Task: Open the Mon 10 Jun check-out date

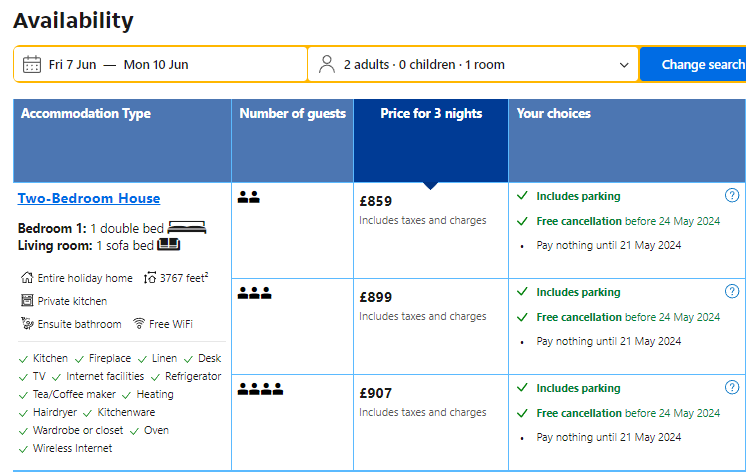Action: tap(156, 65)
